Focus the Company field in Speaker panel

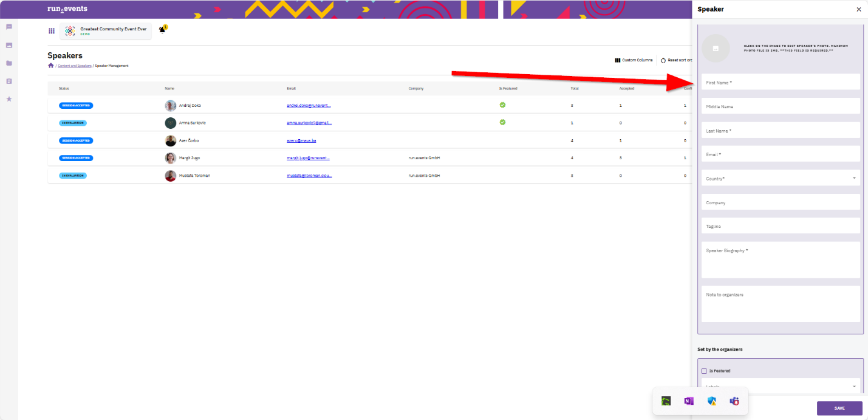coord(781,202)
